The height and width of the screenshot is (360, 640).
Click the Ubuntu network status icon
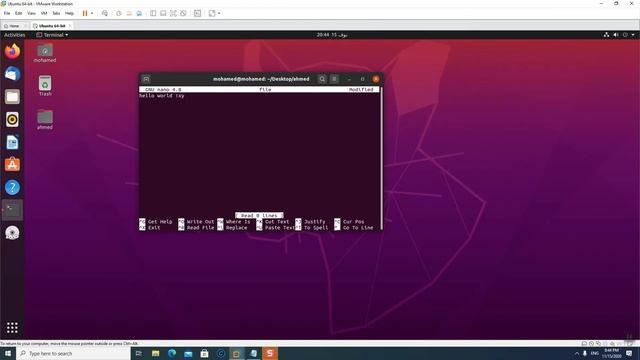coord(607,35)
